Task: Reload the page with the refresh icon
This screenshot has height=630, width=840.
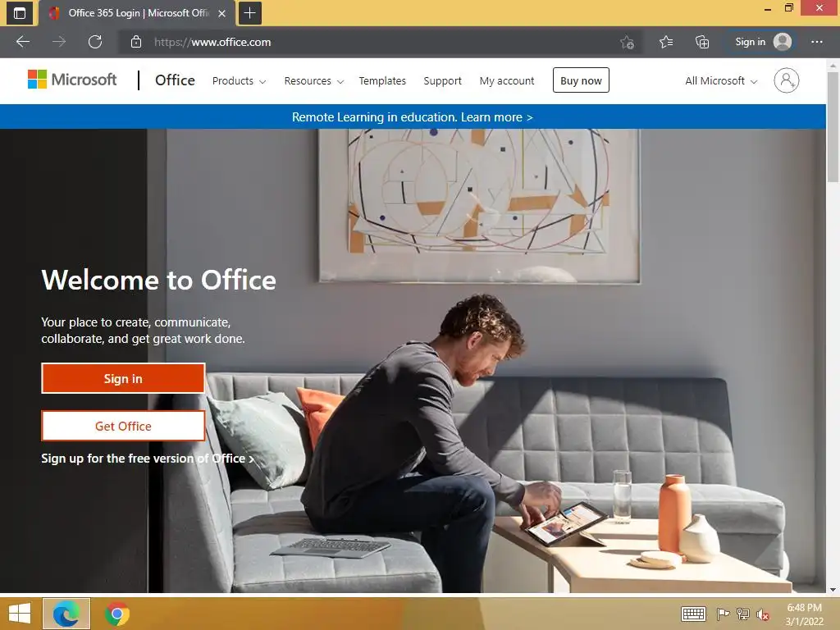Action: (x=95, y=42)
